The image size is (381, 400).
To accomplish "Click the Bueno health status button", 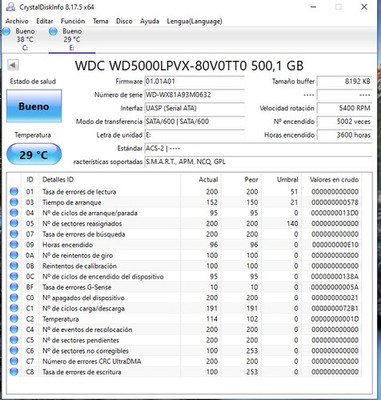I will pyautogui.click(x=34, y=106).
